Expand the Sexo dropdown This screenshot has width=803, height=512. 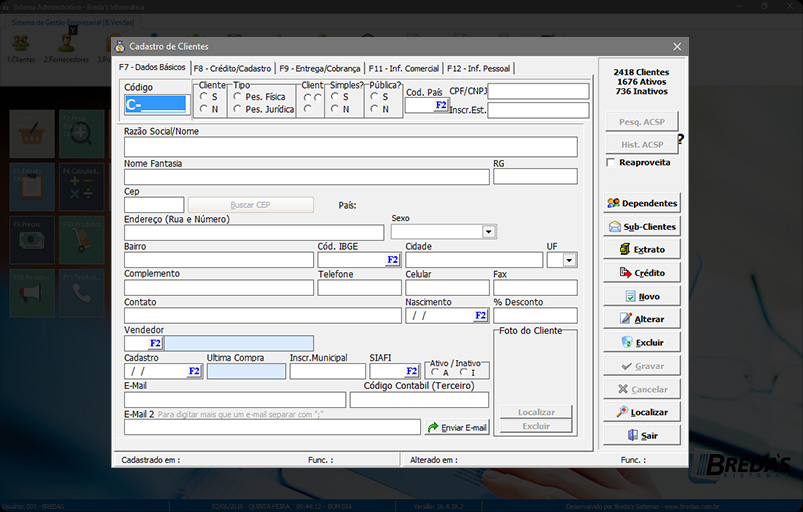[x=488, y=232]
